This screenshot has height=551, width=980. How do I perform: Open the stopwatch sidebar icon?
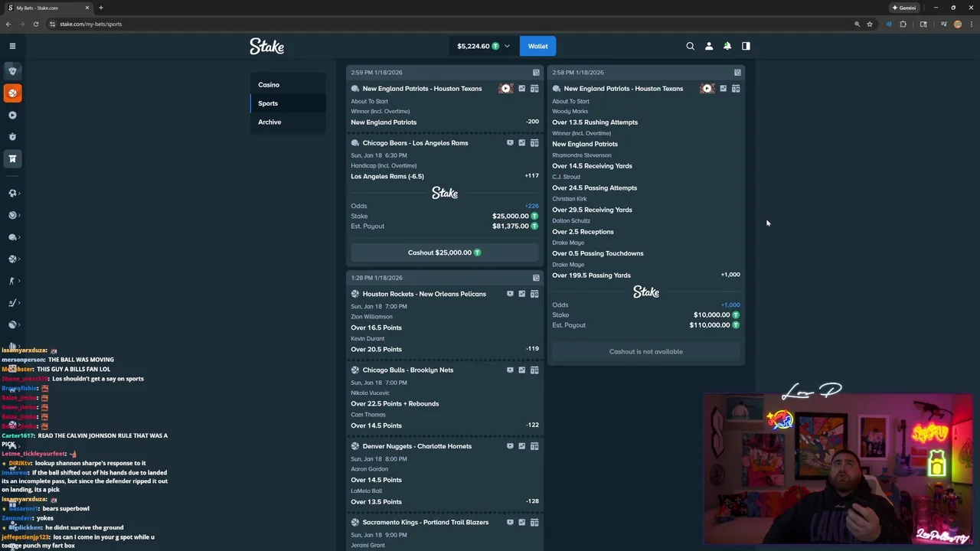click(12, 136)
